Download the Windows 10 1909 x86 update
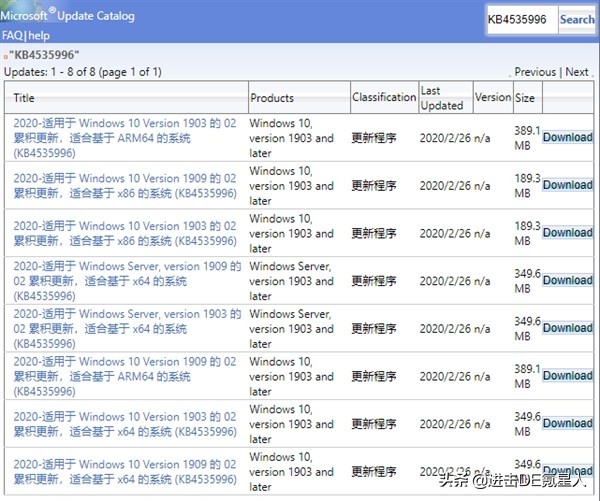600x501 pixels. pos(568,185)
